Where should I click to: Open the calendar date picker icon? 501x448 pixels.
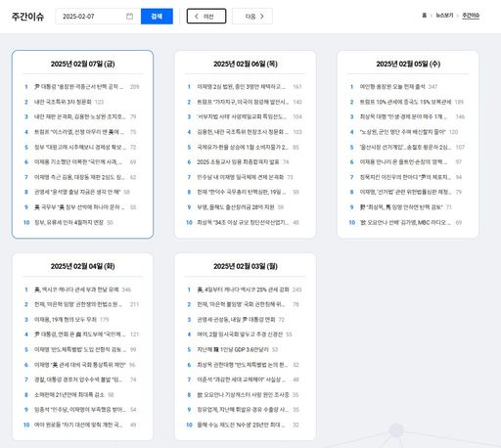pos(129,16)
